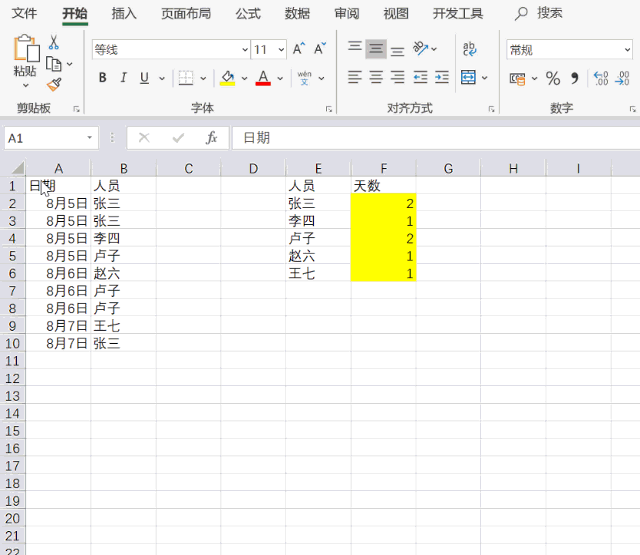The height and width of the screenshot is (555, 640).
Task: Switch to the 数据 tab
Action: (297, 13)
